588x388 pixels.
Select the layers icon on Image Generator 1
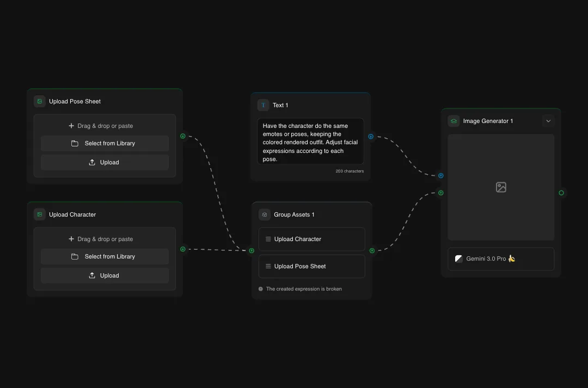coord(453,121)
